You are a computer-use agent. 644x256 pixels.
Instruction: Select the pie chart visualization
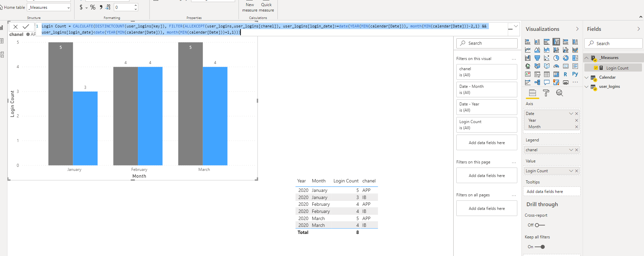(556, 58)
